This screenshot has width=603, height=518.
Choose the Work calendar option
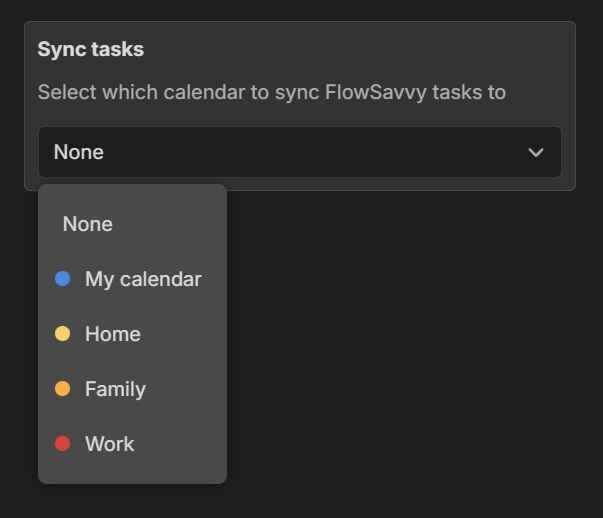(132, 444)
